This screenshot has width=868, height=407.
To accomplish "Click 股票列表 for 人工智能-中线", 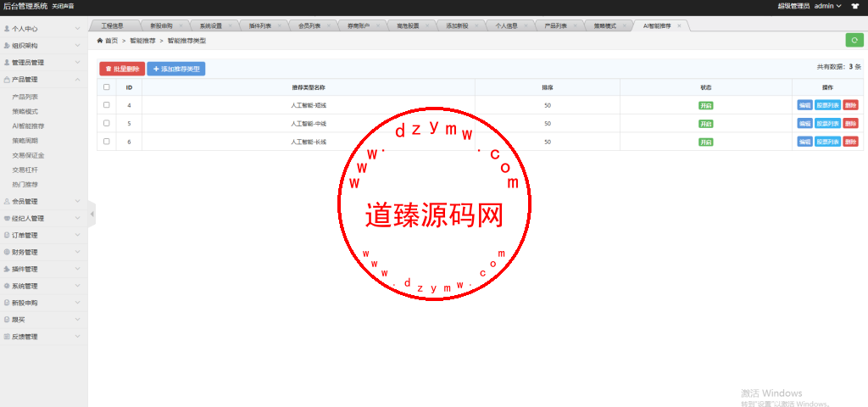I will (x=827, y=124).
